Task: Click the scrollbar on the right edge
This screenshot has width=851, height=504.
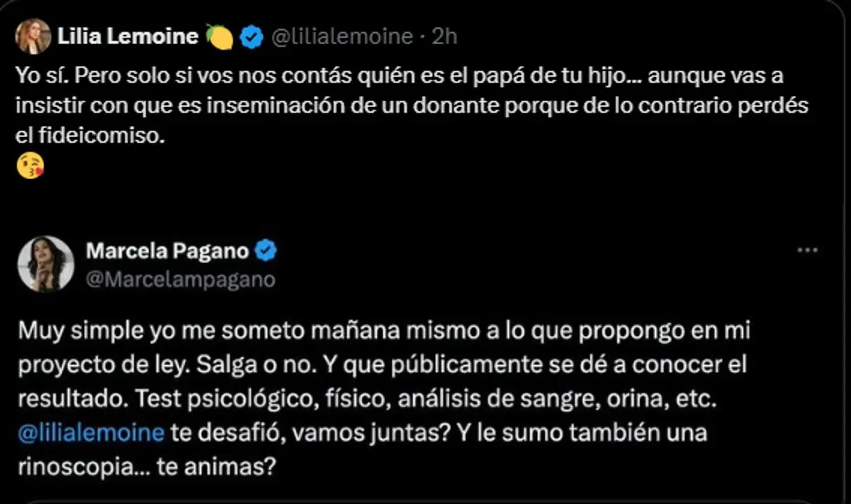Action: tap(846, 252)
